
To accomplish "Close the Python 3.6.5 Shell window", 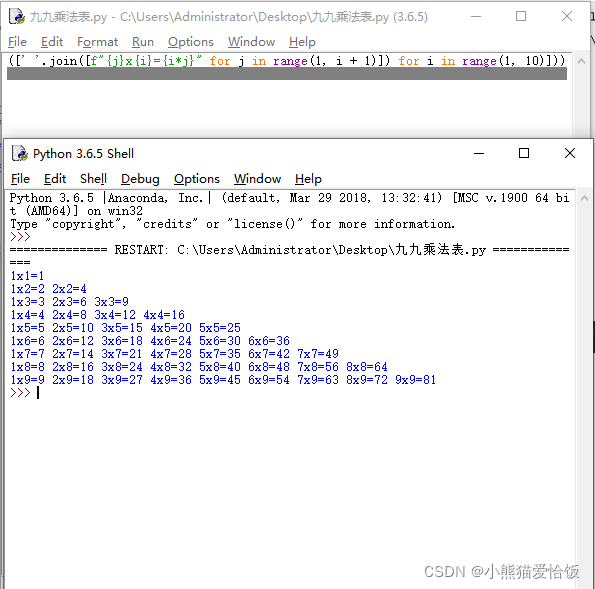I will (x=570, y=153).
